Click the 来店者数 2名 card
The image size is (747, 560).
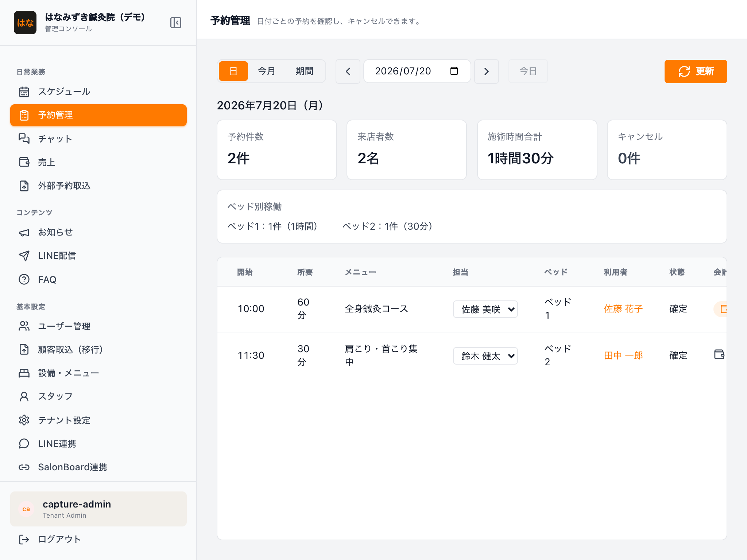tap(407, 150)
